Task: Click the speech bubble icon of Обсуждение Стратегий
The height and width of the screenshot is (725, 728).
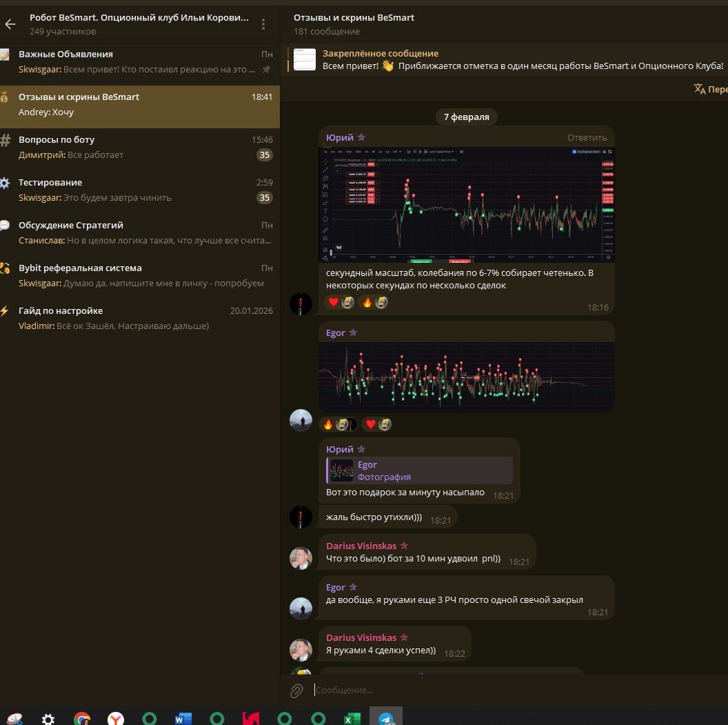Action: pos(5,226)
